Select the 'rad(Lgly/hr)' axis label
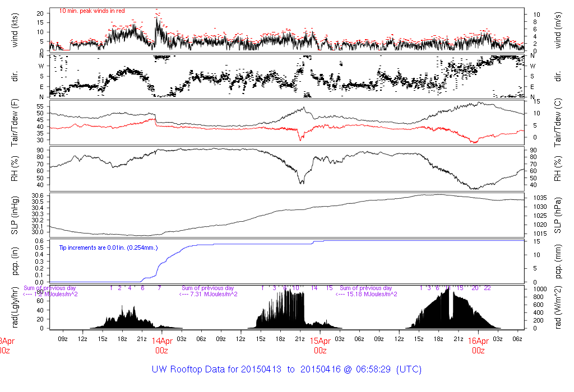 (x=15, y=307)
